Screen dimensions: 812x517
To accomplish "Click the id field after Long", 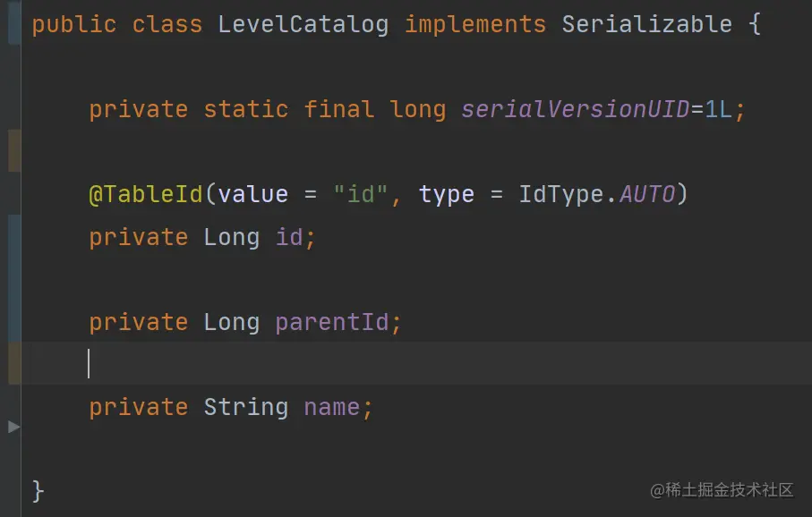I will click(x=289, y=238).
